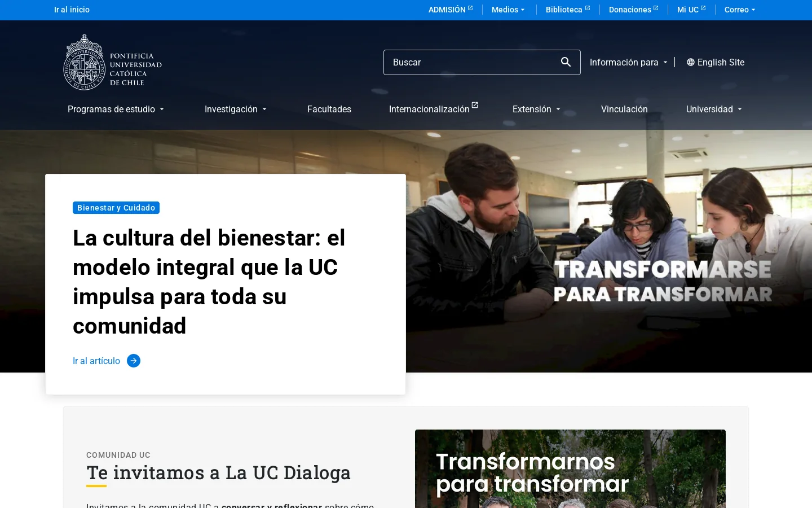Click the La cultura del bienestar headline
Screen dimensions: 812x508
(209, 282)
